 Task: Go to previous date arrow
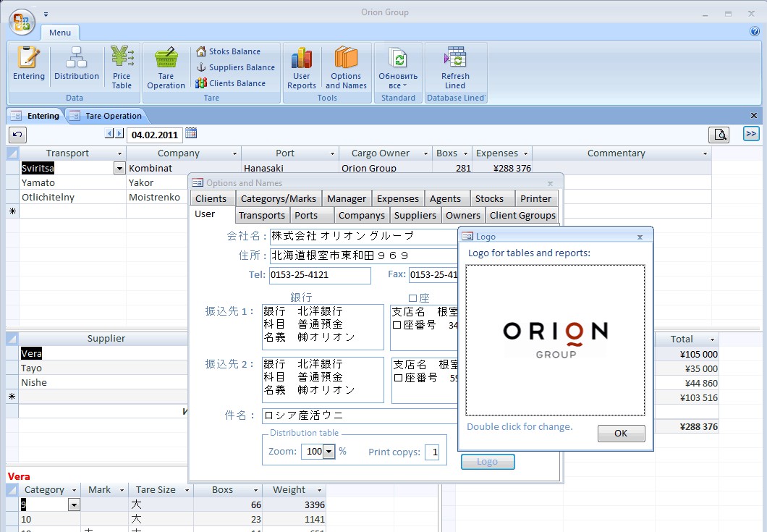109,133
